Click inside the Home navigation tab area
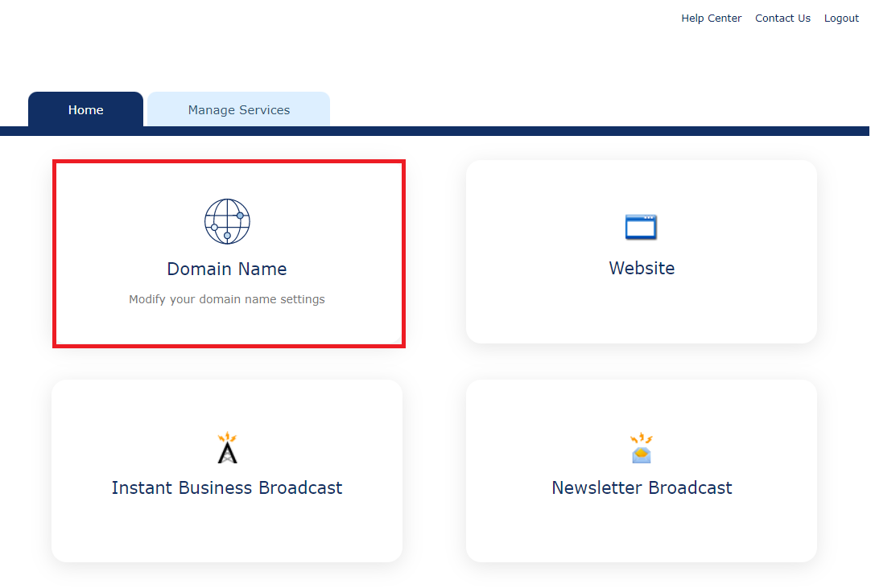The image size is (871, 588). tap(85, 109)
